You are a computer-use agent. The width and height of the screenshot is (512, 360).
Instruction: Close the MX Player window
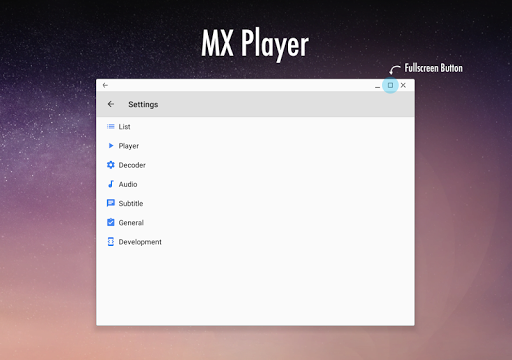pos(403,85)
